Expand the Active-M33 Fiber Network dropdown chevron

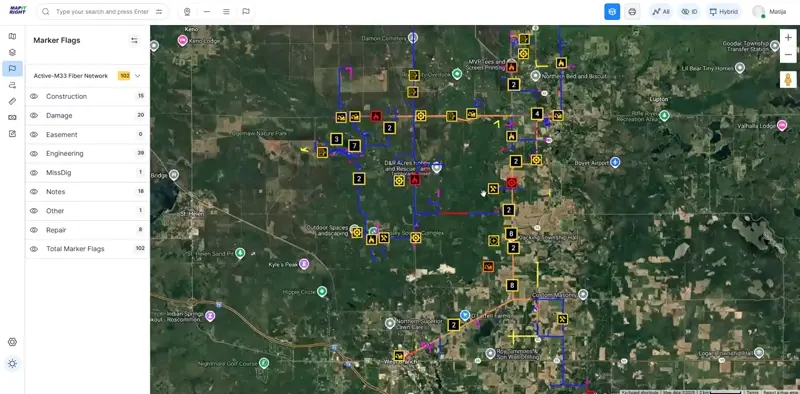[x=138, y=76]
